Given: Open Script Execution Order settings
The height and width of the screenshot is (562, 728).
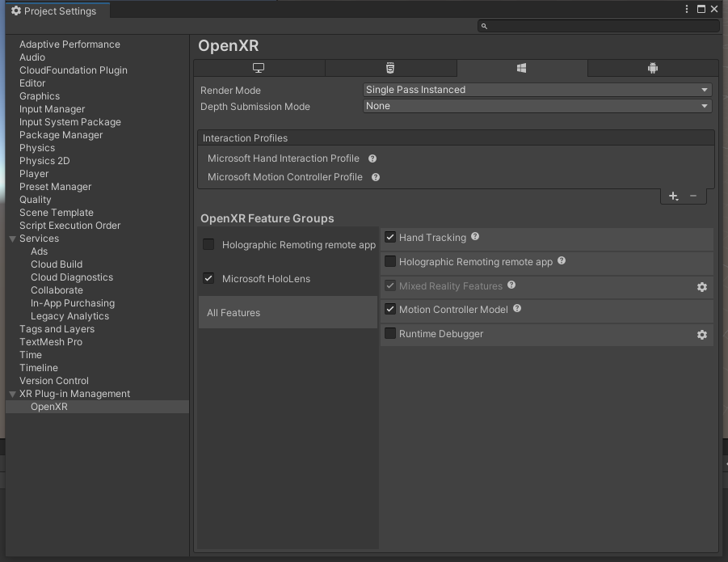Looking at the screenshot, I should [x=69, y=226].
